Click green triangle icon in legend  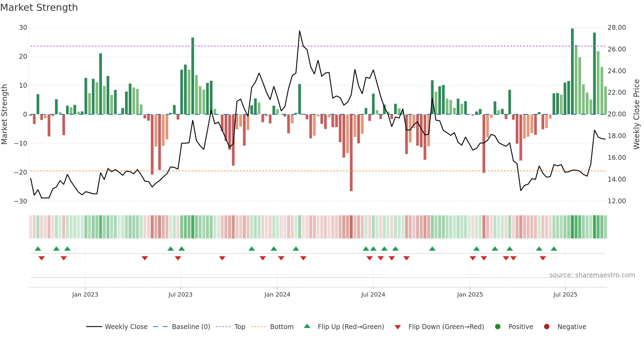pyautogui.click(x=307, y=326)
